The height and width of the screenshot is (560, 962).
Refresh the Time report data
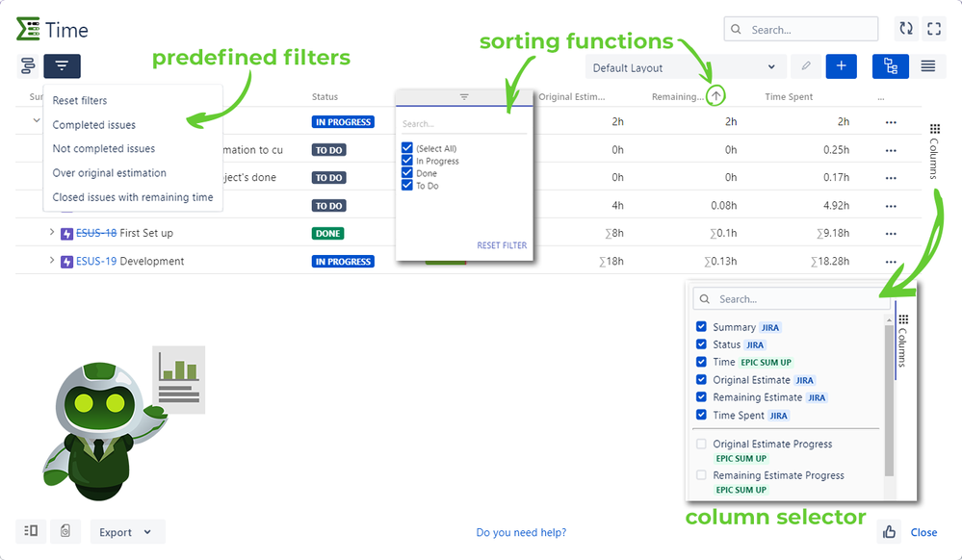(x=905, y=29)
